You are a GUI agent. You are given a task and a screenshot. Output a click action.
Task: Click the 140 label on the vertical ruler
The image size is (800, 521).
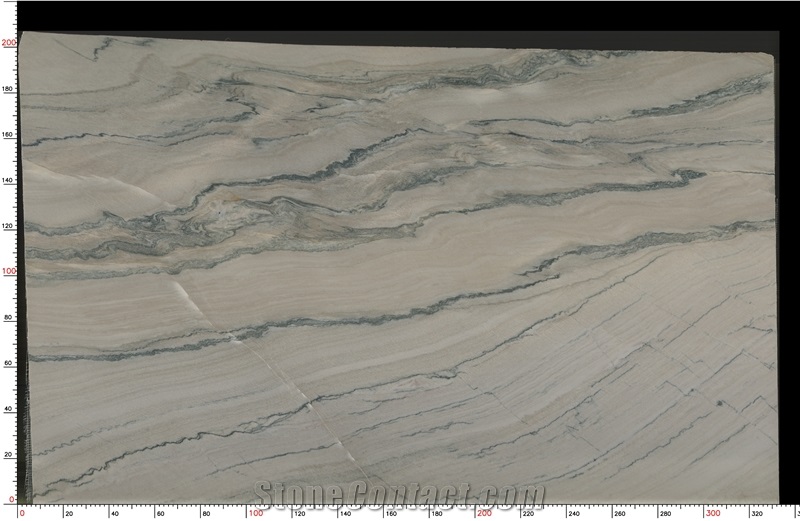[x=8, y=180]
